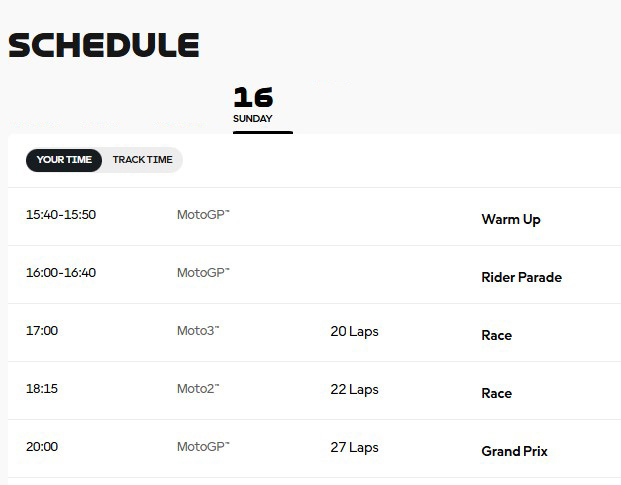Click the 20:00 start time

42,447
